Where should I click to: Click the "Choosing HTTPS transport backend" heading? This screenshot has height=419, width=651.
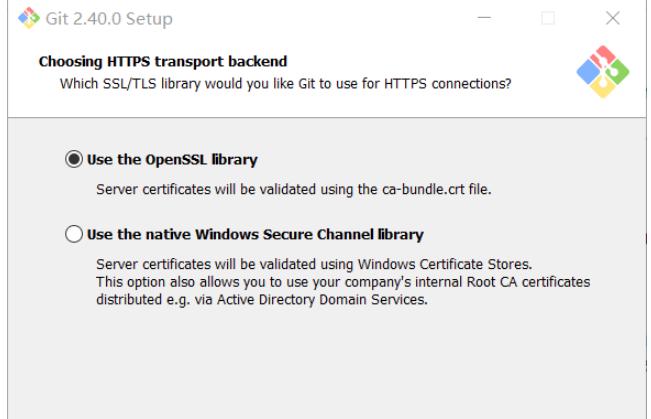(x=163, y=62)
